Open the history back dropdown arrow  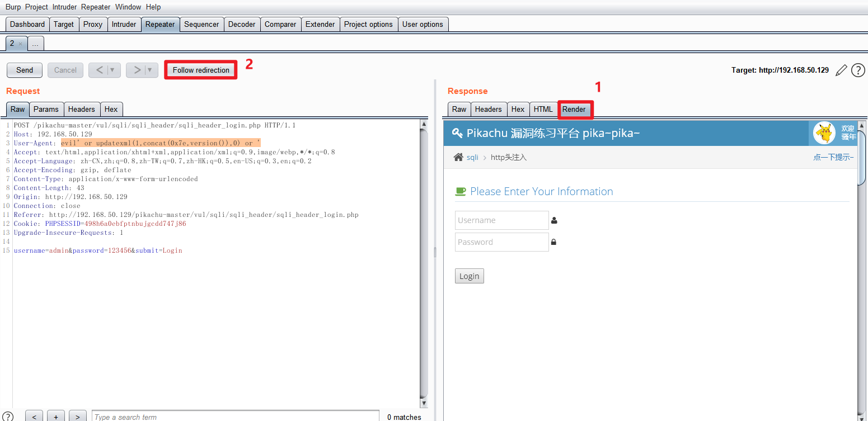[113, 70]
